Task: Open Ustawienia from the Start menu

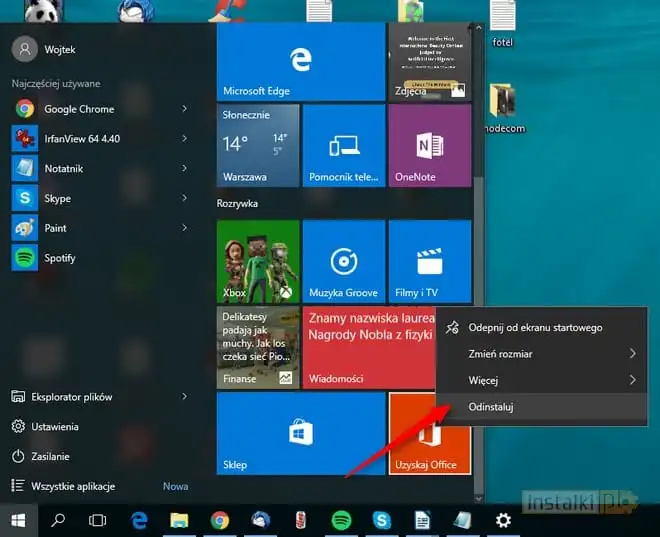Action: coord(54,426)
